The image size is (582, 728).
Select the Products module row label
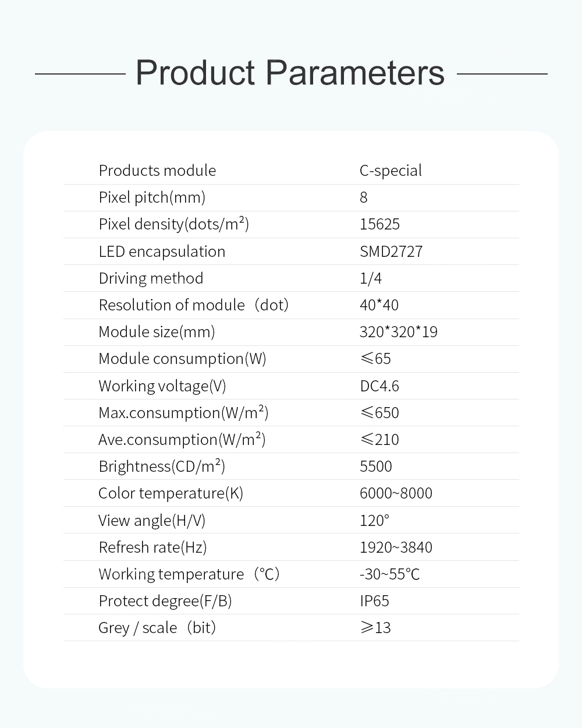[157, 171]
